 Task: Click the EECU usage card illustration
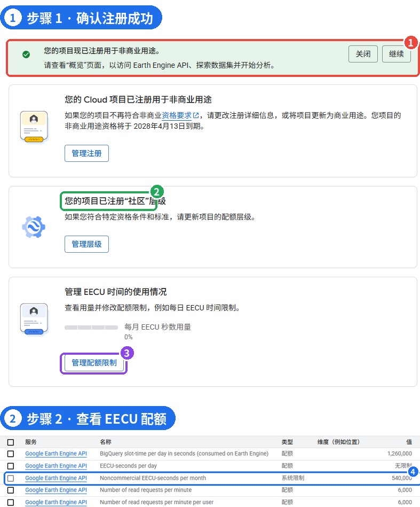[34, 319]
